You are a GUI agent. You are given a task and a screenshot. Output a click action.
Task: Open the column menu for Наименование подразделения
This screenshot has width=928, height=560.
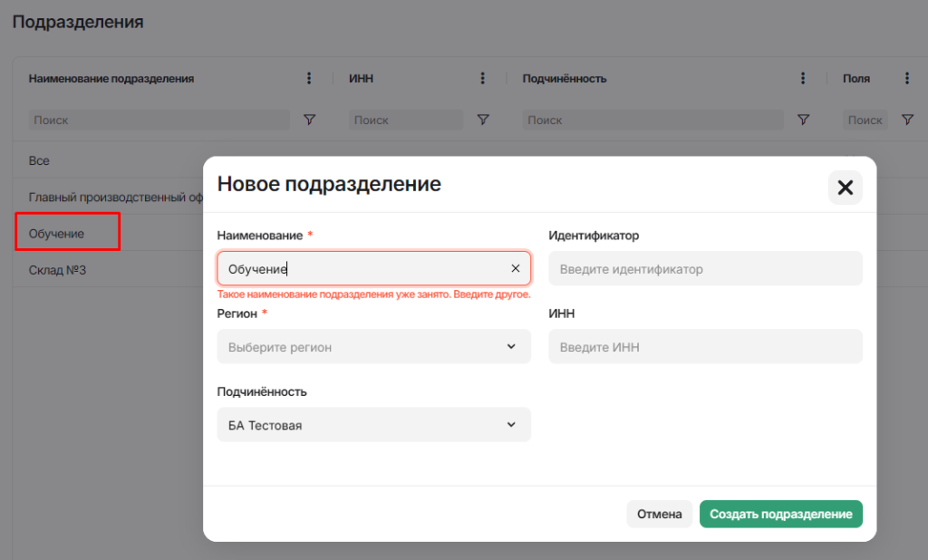coord(309,78)
